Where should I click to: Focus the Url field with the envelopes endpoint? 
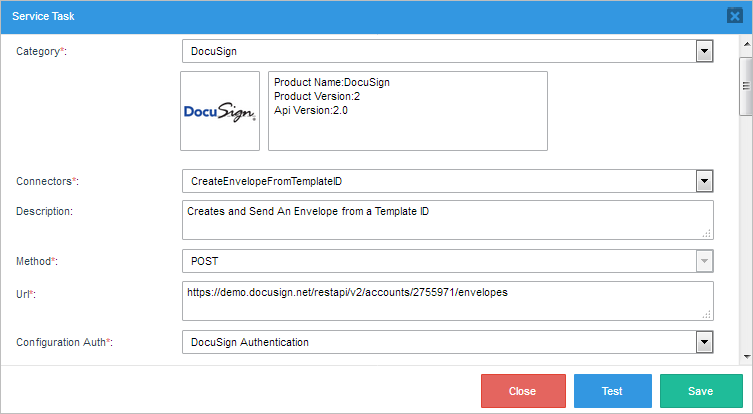click(447, 301)
